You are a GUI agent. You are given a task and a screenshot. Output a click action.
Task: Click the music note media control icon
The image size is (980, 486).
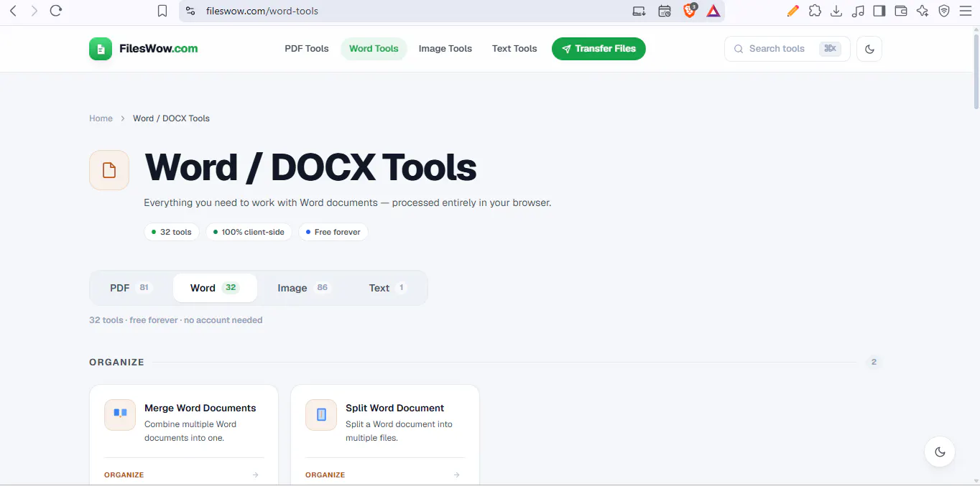click(x=858, y=11)
